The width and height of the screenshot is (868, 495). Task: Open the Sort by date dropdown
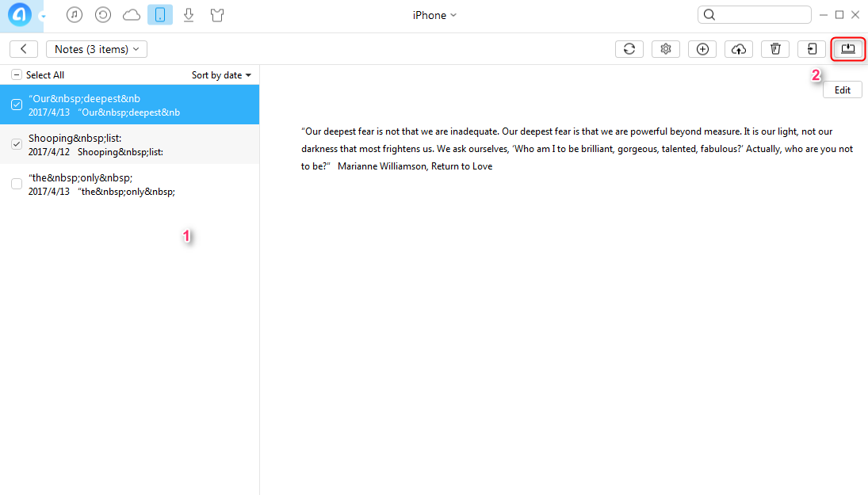(221, 75)
